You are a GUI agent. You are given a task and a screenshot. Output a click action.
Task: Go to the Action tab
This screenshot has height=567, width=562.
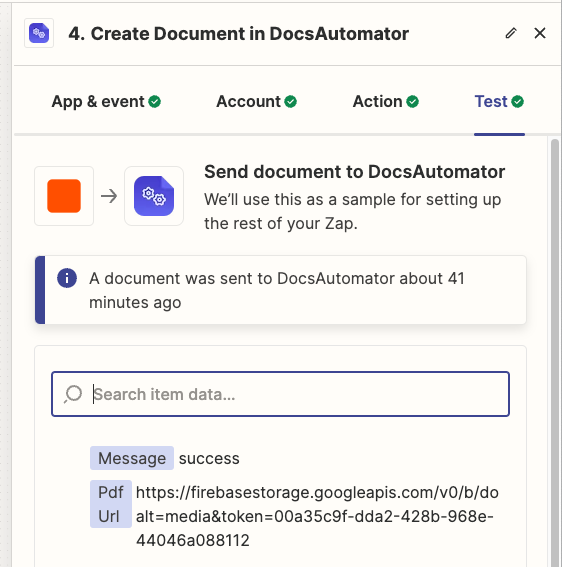point(386,102)
